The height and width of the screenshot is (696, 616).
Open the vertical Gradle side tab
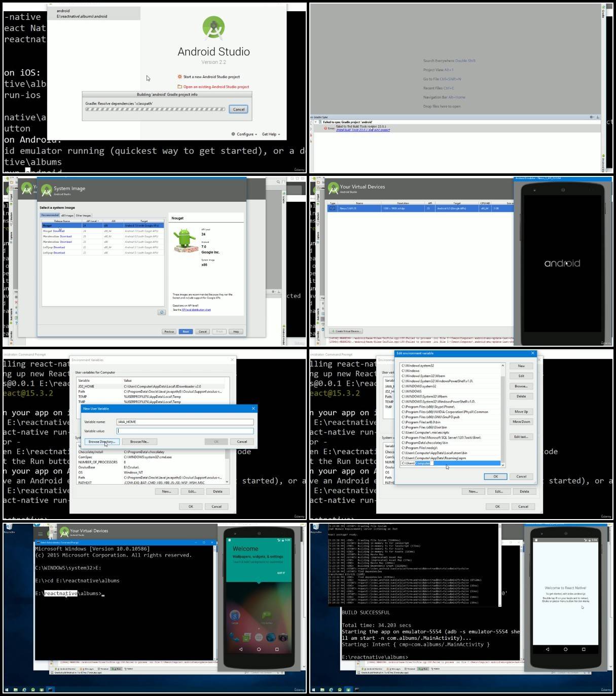tap(603, 11)
